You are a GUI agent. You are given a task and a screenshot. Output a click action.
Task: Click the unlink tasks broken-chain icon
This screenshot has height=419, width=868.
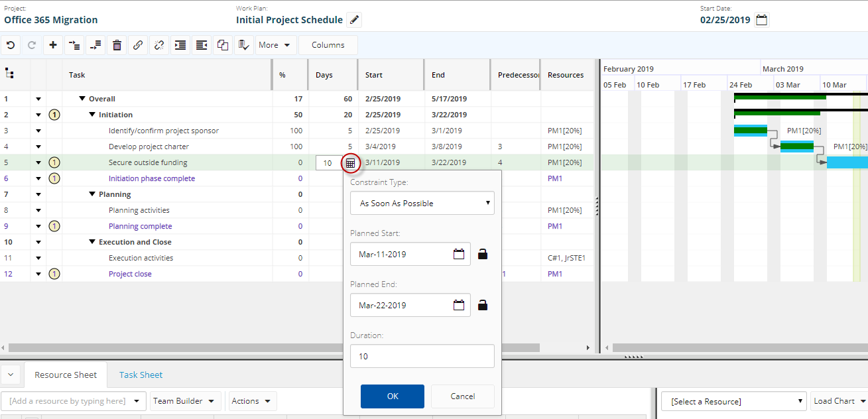point(159,45)
